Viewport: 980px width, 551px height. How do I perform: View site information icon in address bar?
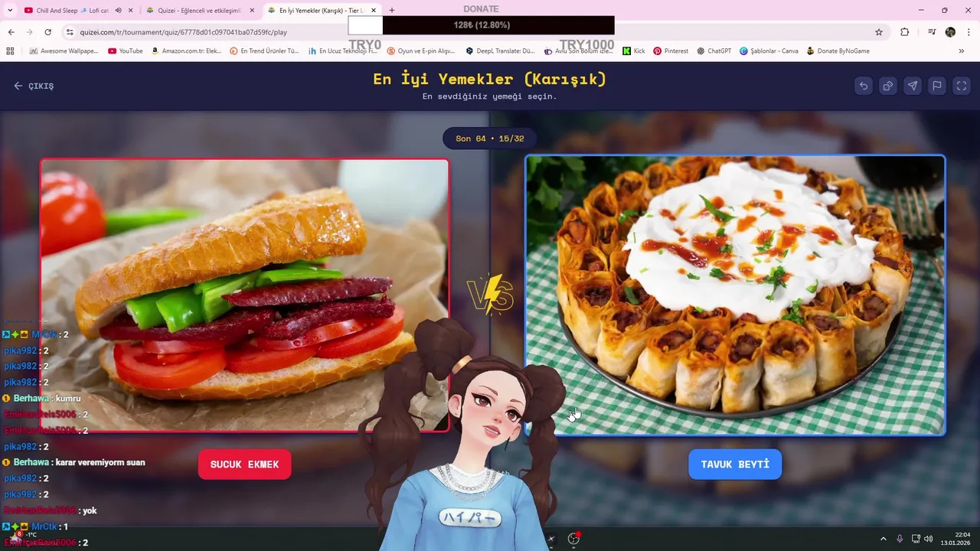(x=70, y=32)
